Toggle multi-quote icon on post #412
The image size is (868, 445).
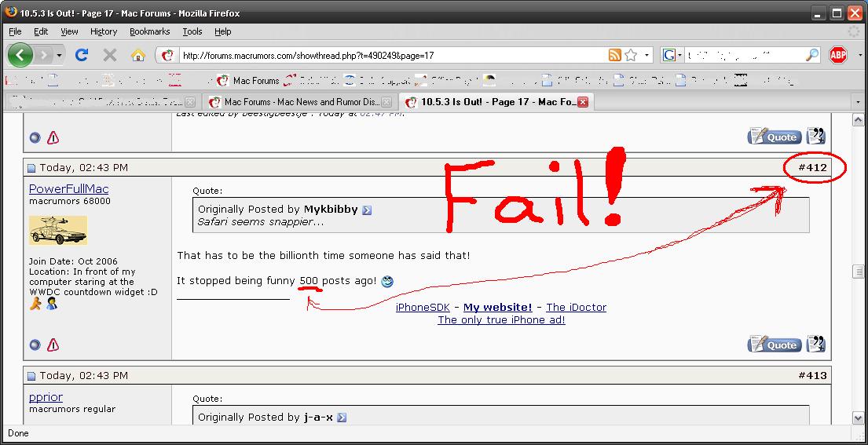(816, 345)
